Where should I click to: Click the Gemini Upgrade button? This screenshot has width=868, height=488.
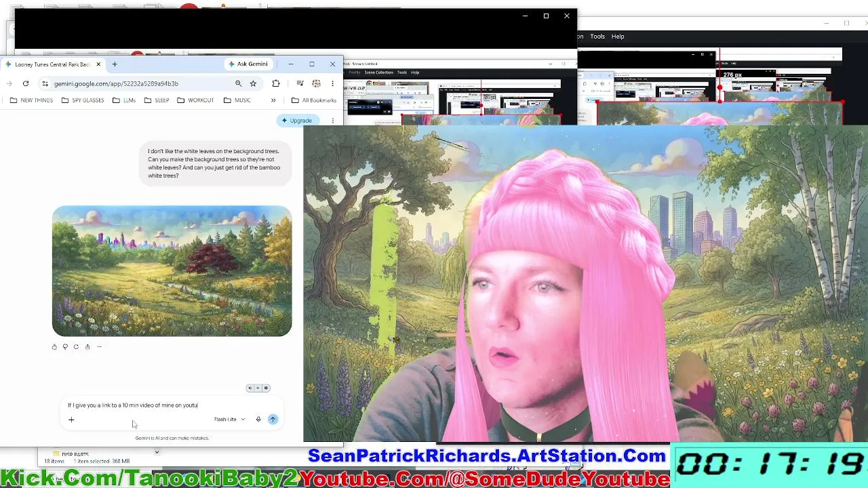pos(297,121)
